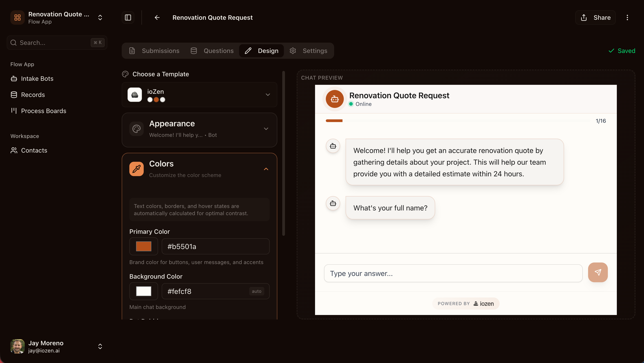Select the Records sidebar icon
The width and height of the screenshot is (644, 363).
pyautogui.click(x=14, y=95)
